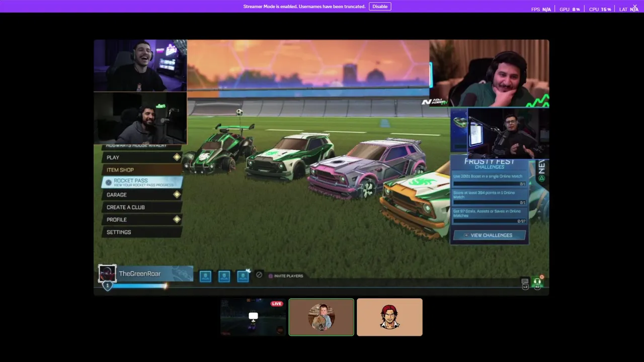Click VIEW CHALLENGES button
Viewport: 644px width, 362px height.
(490, 235)
